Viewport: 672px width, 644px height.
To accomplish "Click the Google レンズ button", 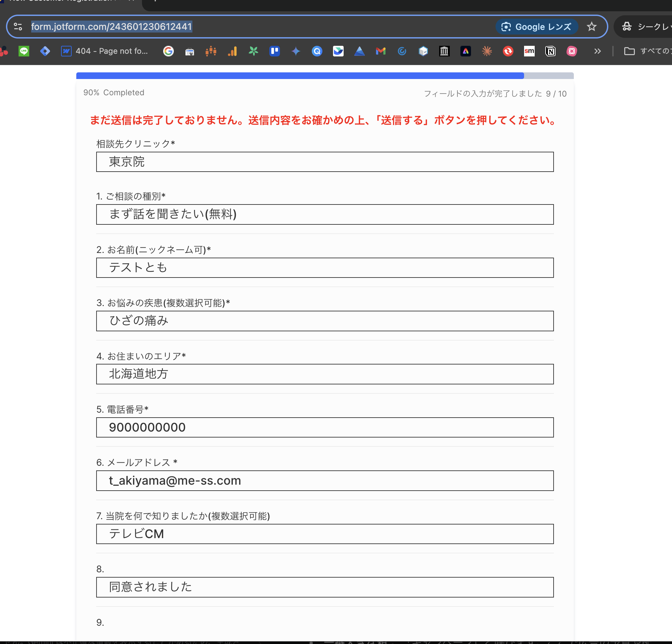I will (x=537, y=27).
